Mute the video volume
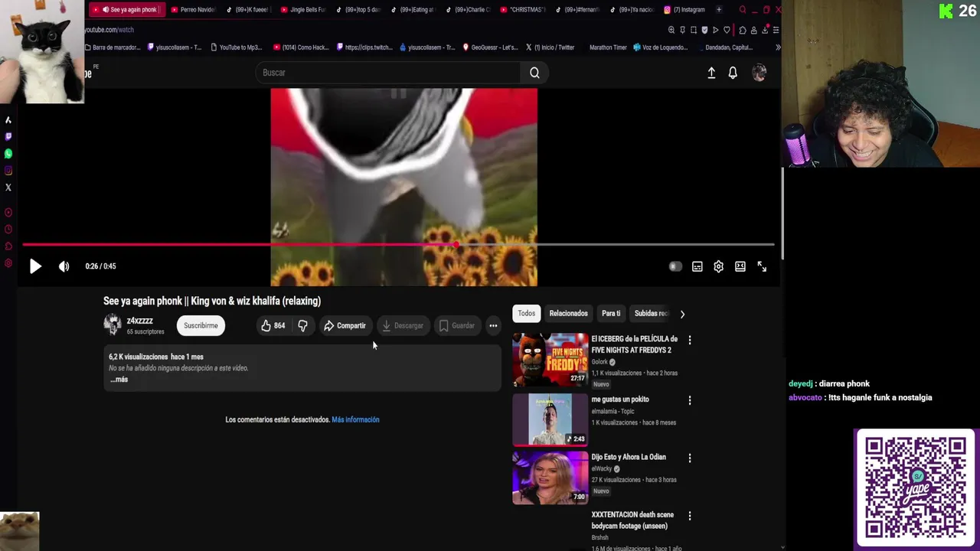The height and width of the screenshot is (551, 980). 64,266
